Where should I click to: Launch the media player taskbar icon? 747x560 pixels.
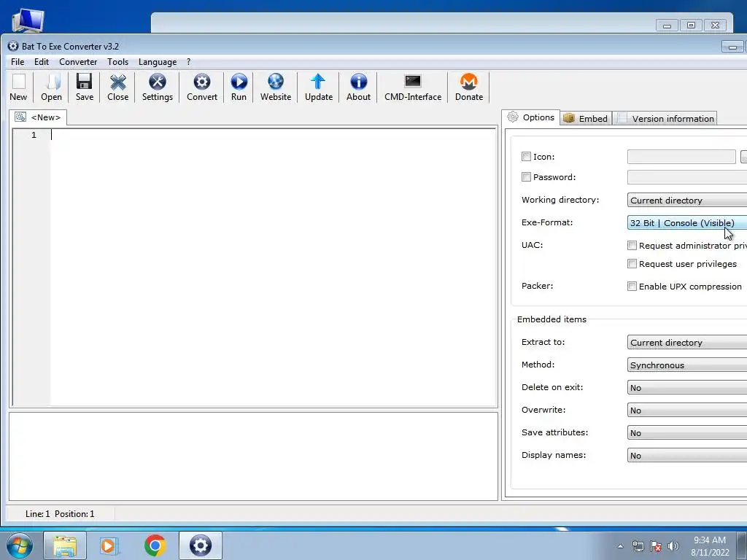109,545
